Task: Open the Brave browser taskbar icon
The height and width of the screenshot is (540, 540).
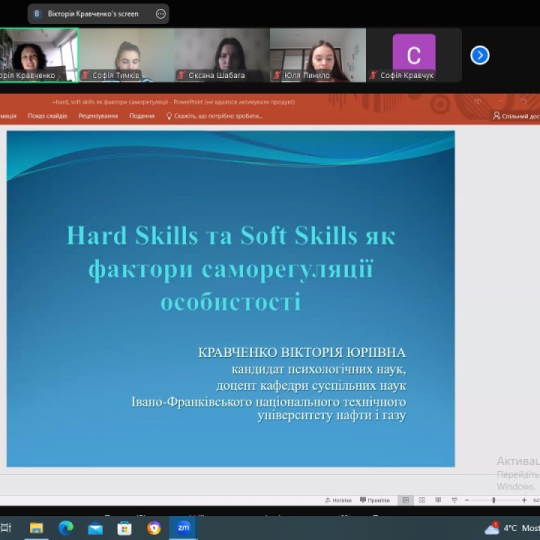Action: tap(154, 528)
